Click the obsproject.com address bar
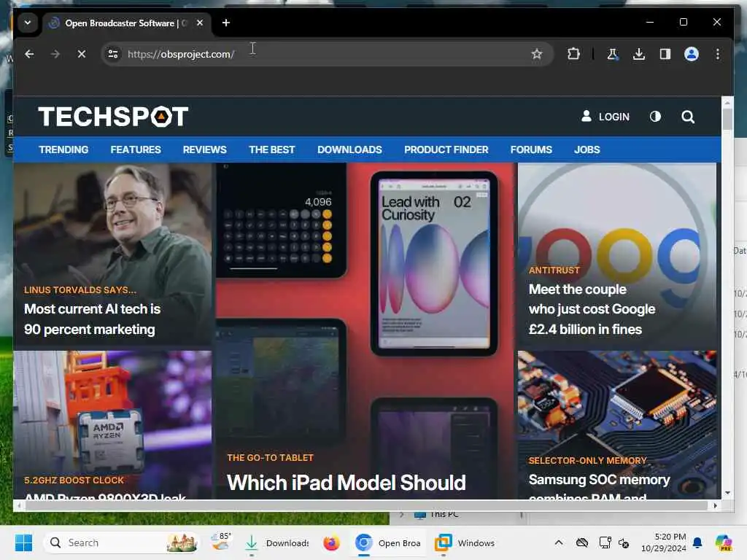Image resolution: width=747 pixels, height=560 pixels. (x=326, y=54)
